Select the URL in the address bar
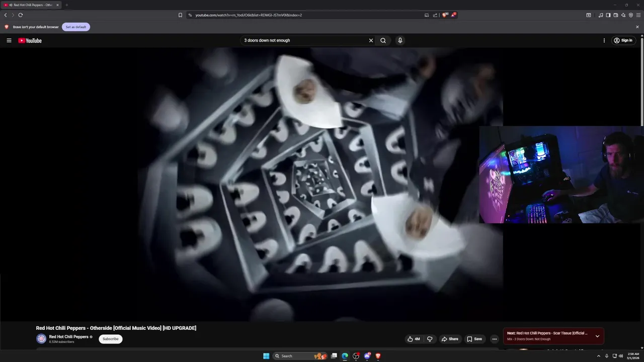644x362 pixels. point(249,15)
